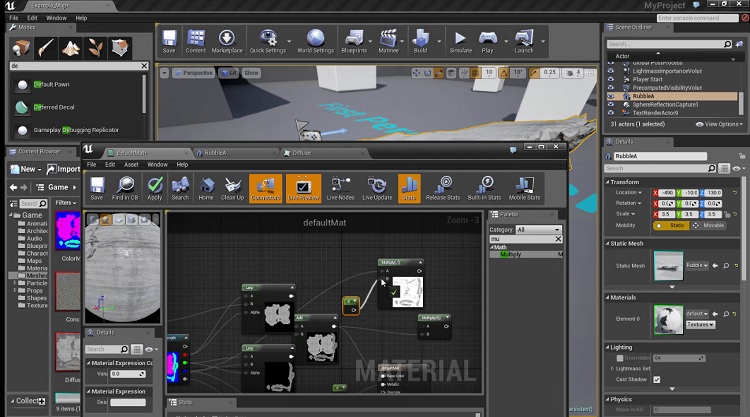Click the Launch toolbar icon
The image size is (750, 417).
pos(524,41)
